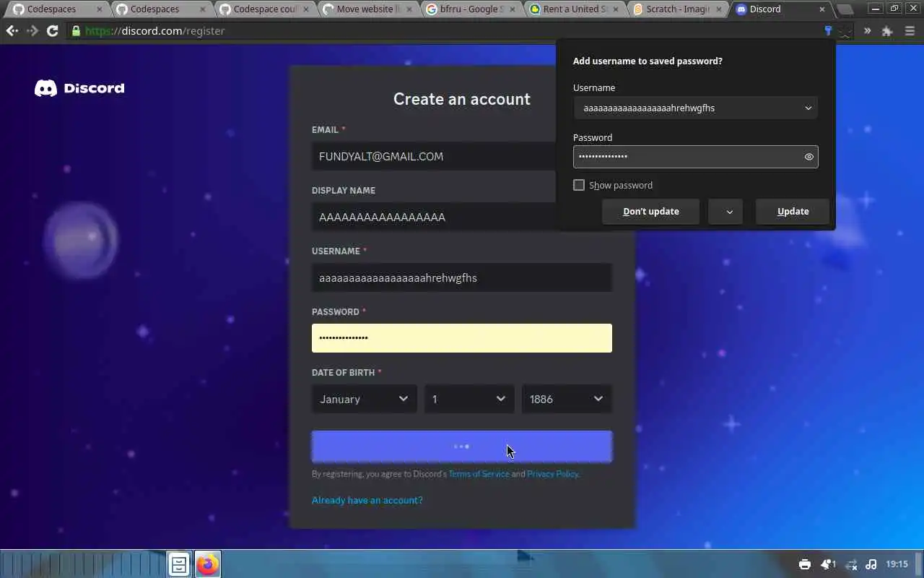924x578 pixels.
Task: Open the year dropdown showing 1886
Action: pos(567,399)
